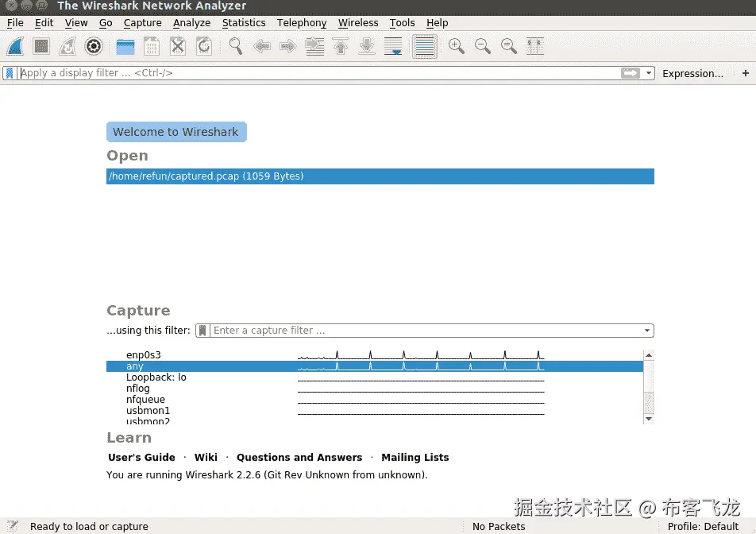
Task: Open the View menu
Action: 76,23
